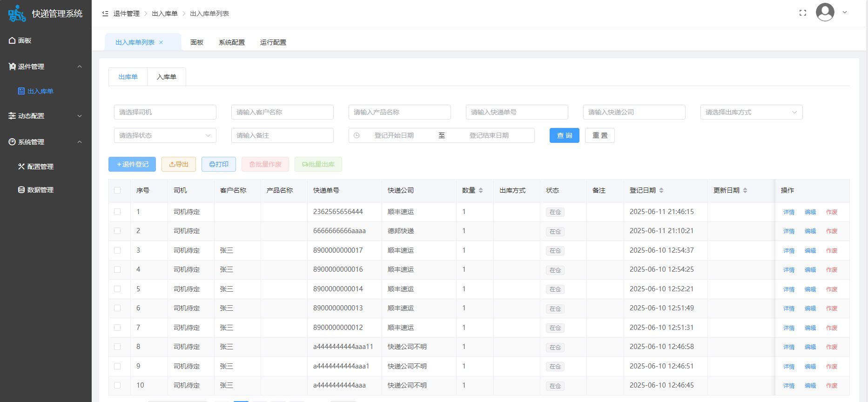
Task: Check the checkbox for row 3
Action: click(117, 250)
